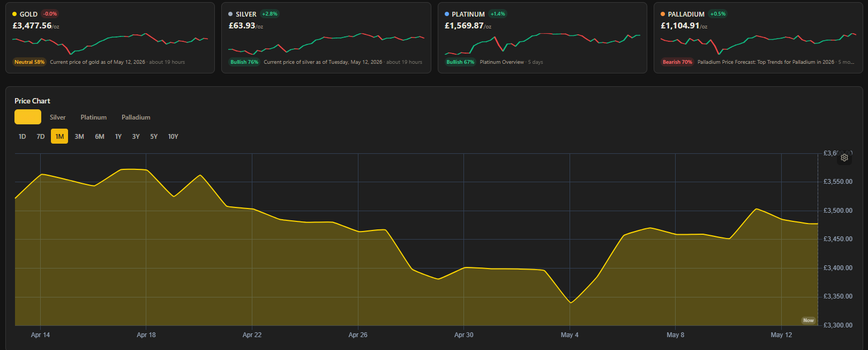Click the -0.0% gold change badge
Viewport: 868px width, 350px height.
(50, 14)
